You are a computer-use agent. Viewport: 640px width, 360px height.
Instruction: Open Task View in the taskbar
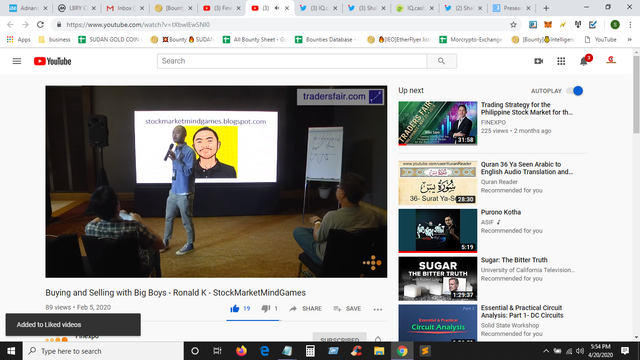pos(217,351)
